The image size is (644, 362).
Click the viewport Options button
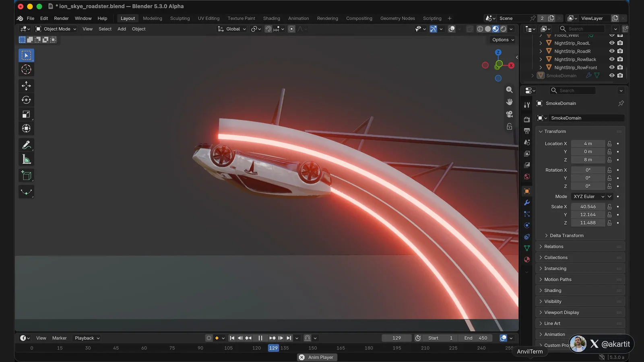[503, 40]
